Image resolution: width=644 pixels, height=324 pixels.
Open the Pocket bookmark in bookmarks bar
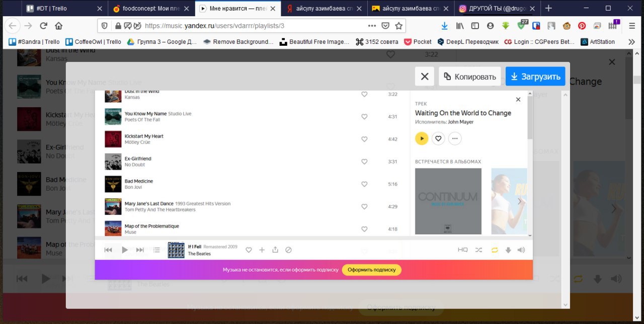click(418, 42)
